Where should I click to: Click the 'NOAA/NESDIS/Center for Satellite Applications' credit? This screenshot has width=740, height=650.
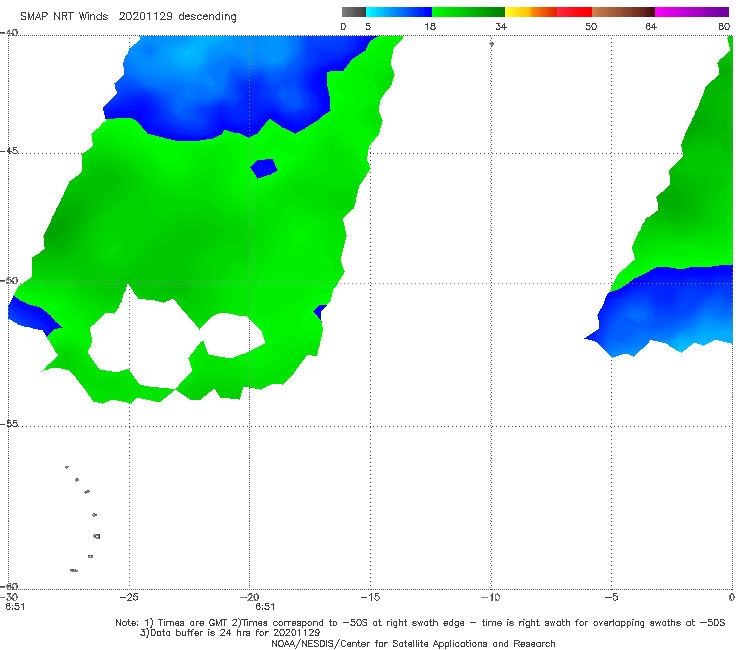[x=413, y=643]
